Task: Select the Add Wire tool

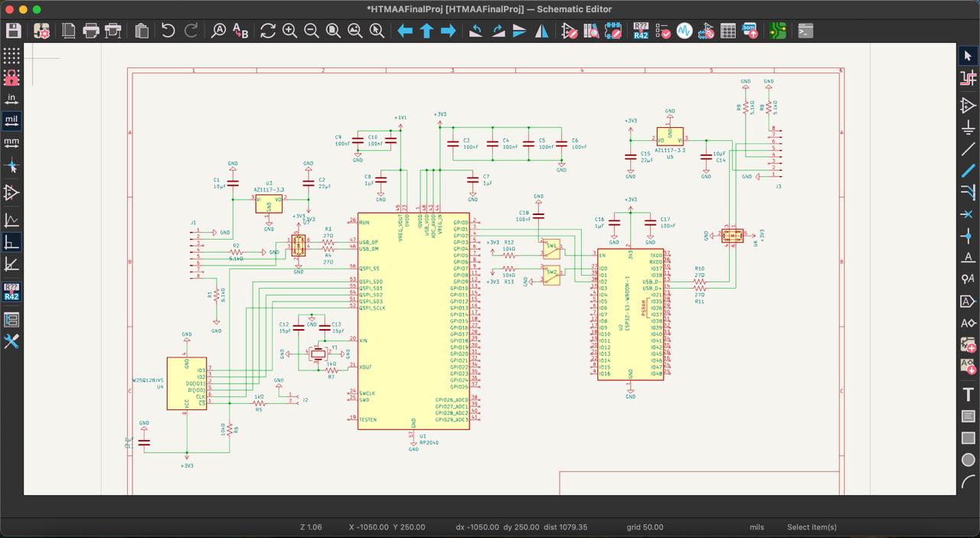Action: pos(969,148)
